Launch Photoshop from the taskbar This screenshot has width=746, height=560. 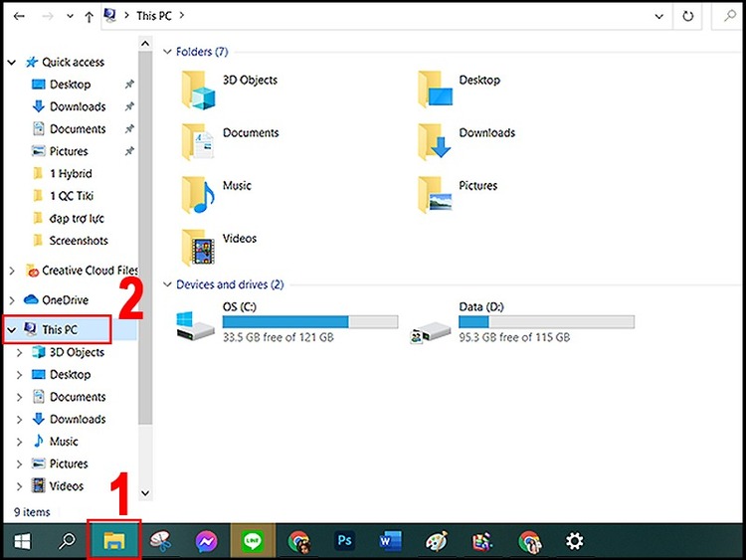[343, 542]
